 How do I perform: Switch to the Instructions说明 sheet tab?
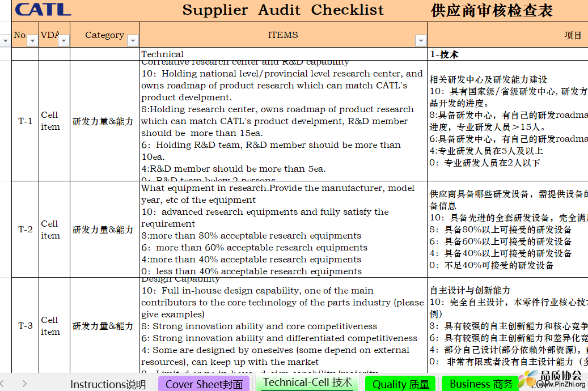108,384
